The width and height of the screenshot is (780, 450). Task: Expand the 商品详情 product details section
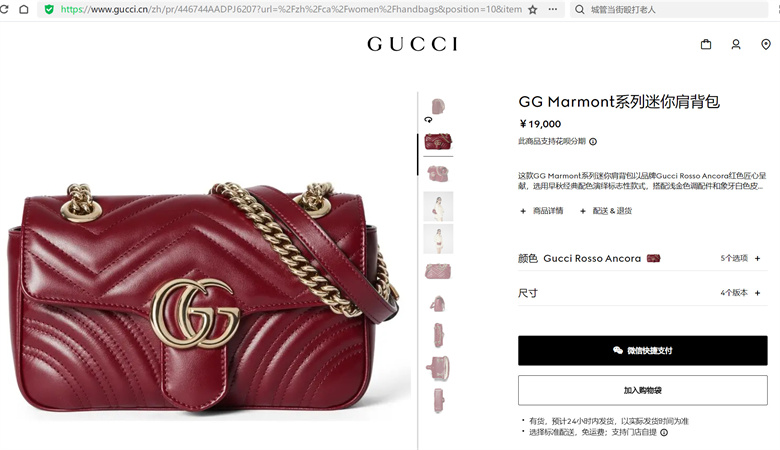pyautogui.click(x=541, y=211)
